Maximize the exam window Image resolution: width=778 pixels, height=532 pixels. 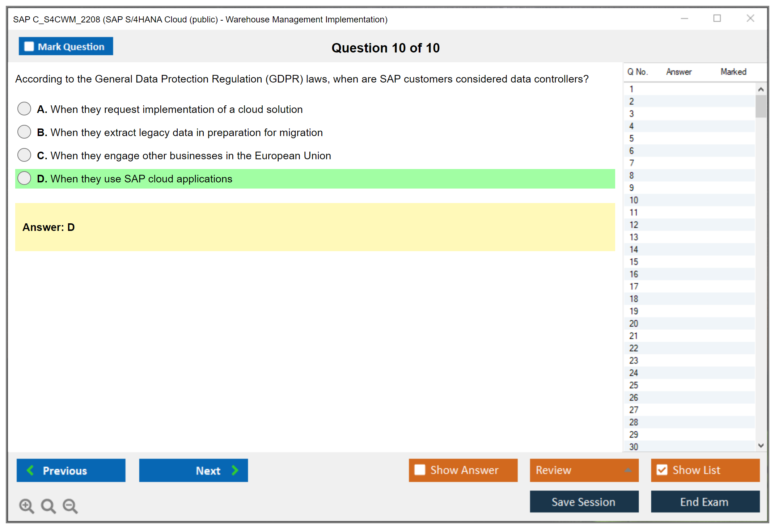pos(717,18)
